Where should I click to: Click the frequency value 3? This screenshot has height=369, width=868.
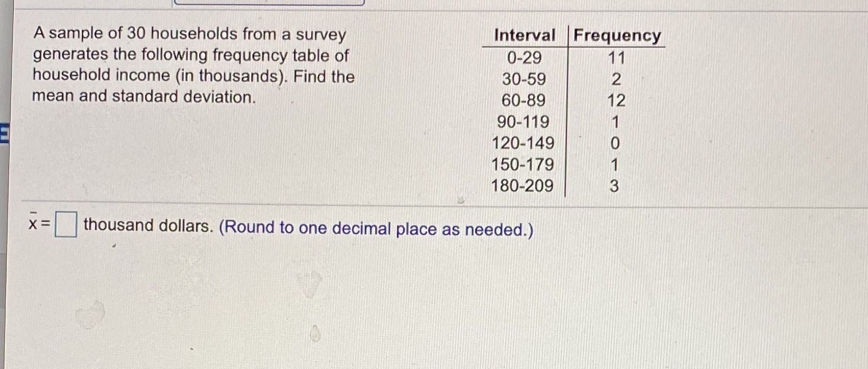[614, 186]
